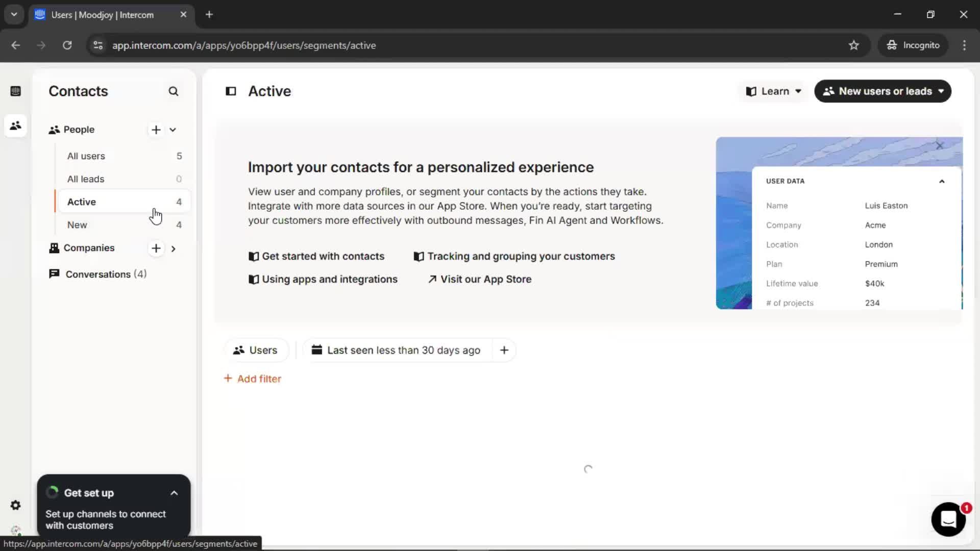Open Get started with contacts article
Image resolution: width=980 pixels, height=551 pixels.
point(316,257)
